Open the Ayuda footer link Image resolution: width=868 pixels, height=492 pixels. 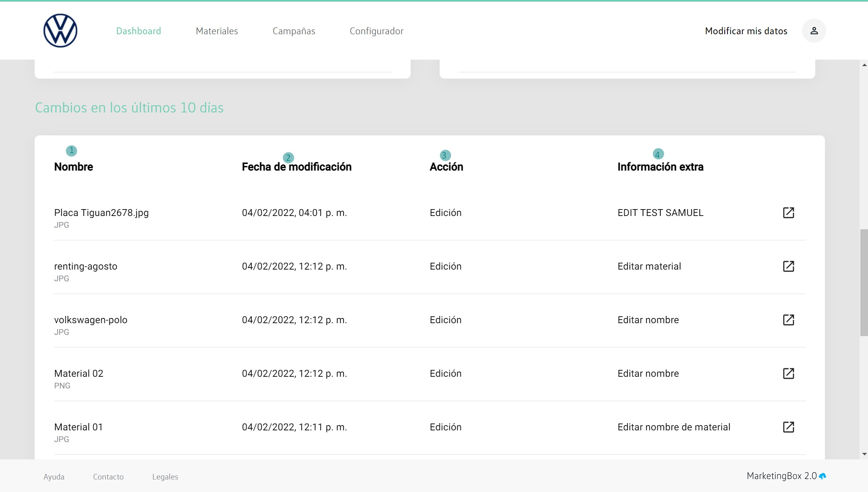(54, 477)
